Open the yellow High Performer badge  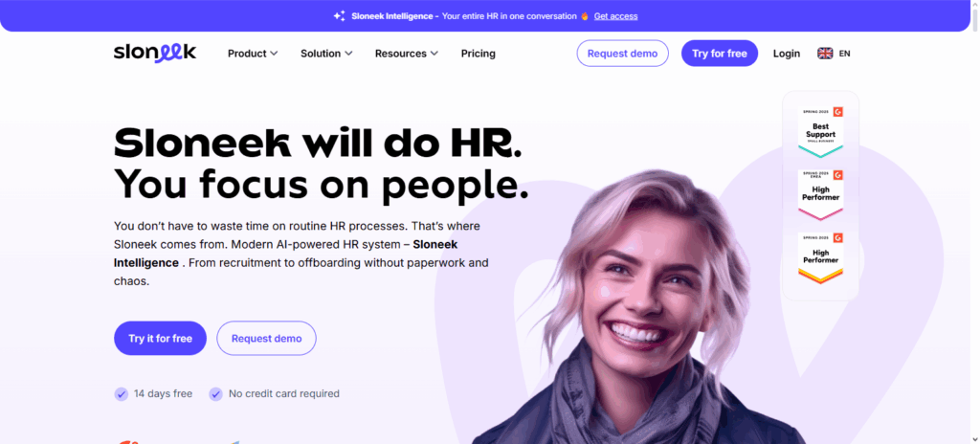(x=820, y=258)
